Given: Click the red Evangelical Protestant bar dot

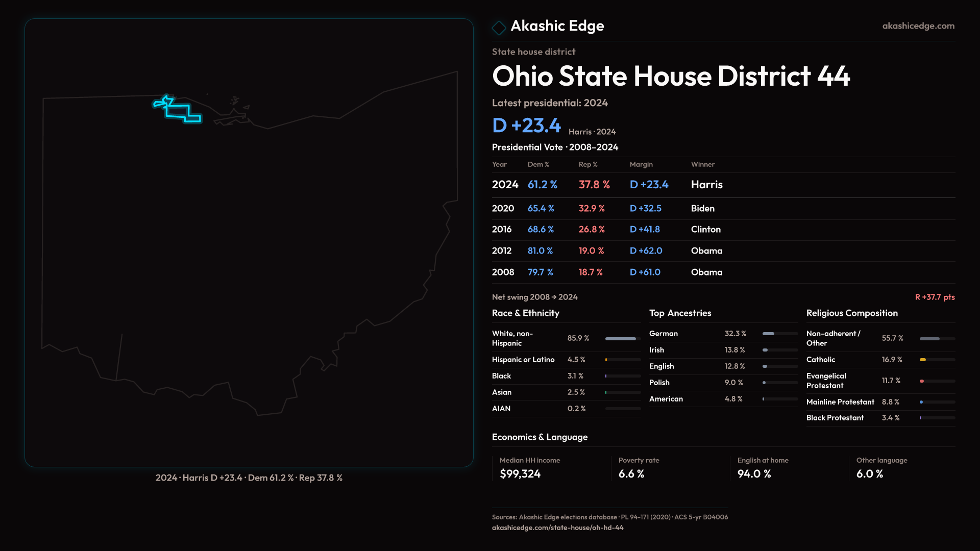Looking at the screenshot, I should point(922,381).
